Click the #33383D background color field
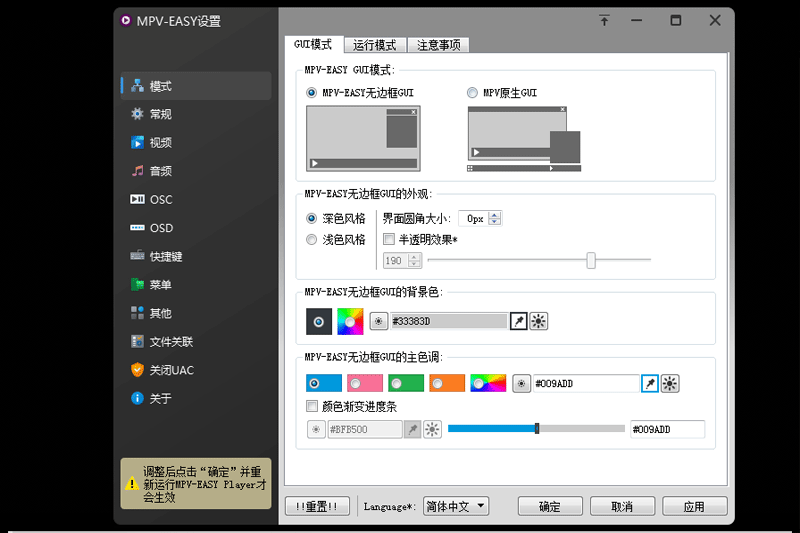 pyautogui.click(x=448, y=321)
